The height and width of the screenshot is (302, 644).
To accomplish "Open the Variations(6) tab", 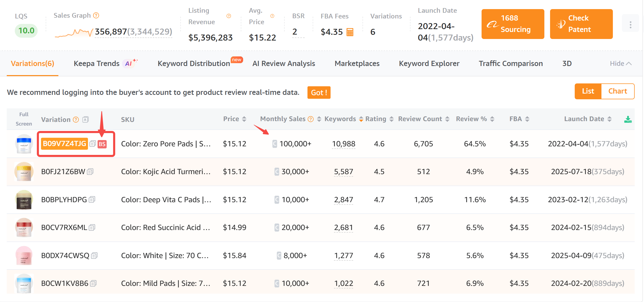I will [32, 63].
